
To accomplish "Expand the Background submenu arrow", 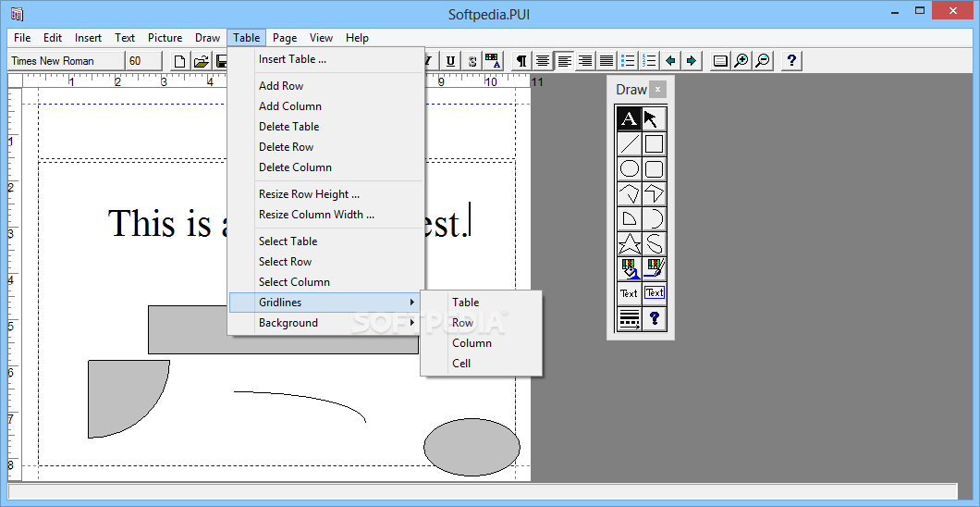I will click(411, 323).
